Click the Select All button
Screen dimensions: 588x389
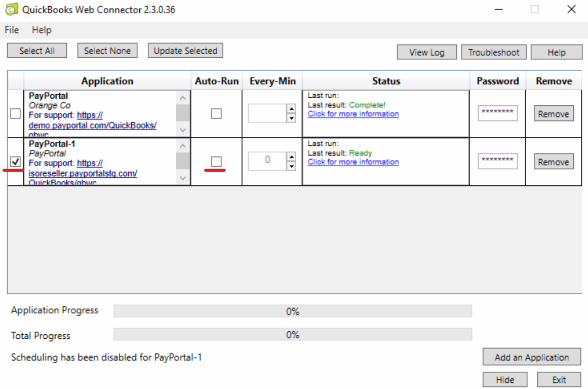pyautogui.click(x=37, y=51)
